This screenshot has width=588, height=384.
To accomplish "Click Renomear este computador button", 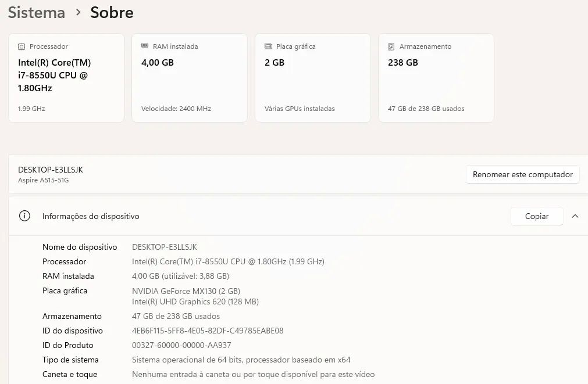I will 522,174.
